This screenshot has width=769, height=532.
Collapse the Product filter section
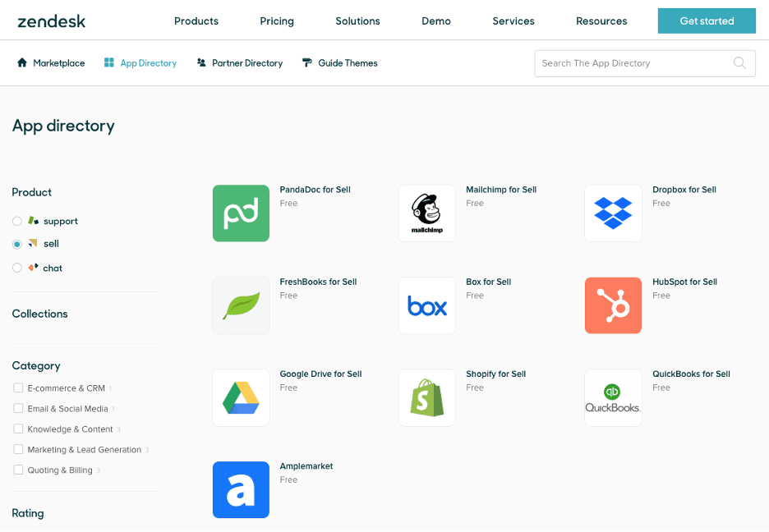(31, 192)
